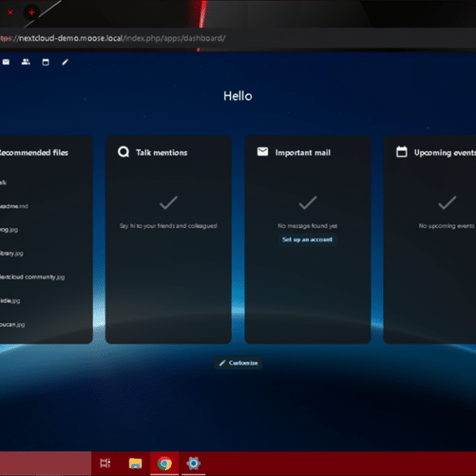This screenshot has width=476, height=476.
Task: Open File Explorer from the taskbar
Action: tap(135, 464)
